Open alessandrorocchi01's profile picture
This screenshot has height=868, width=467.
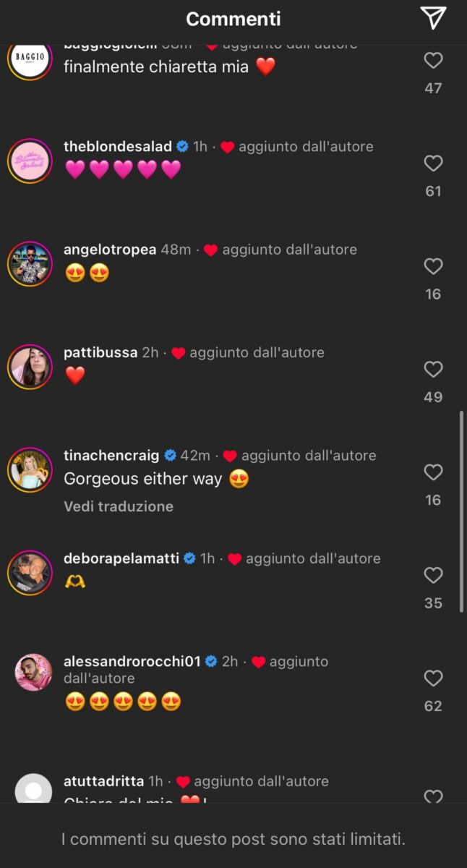click(33, 673)
